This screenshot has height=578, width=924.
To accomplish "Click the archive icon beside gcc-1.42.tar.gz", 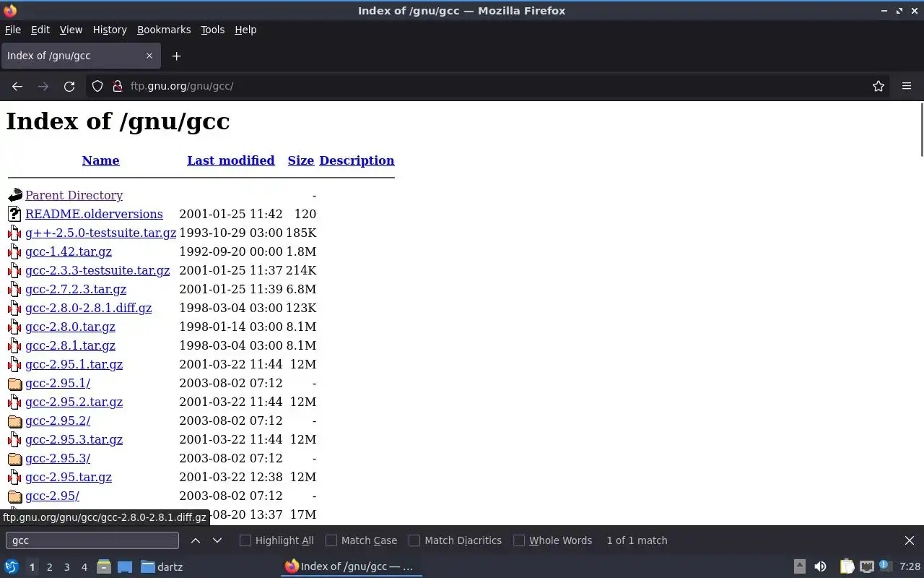I will (x=15, y=251).
